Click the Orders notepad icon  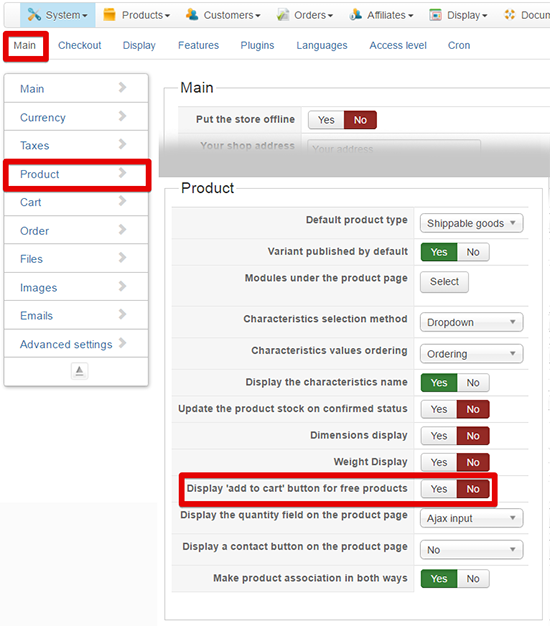283,15
